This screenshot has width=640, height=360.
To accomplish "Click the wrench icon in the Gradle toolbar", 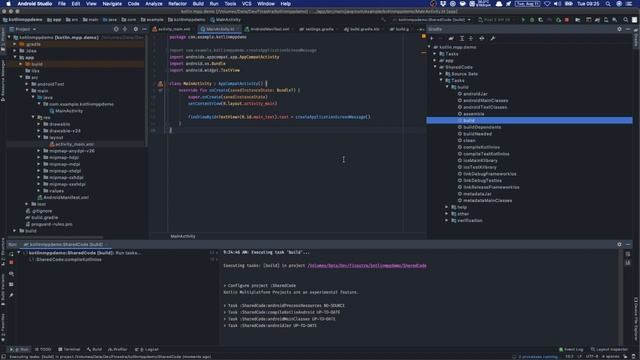I will [x=492, y=38].
